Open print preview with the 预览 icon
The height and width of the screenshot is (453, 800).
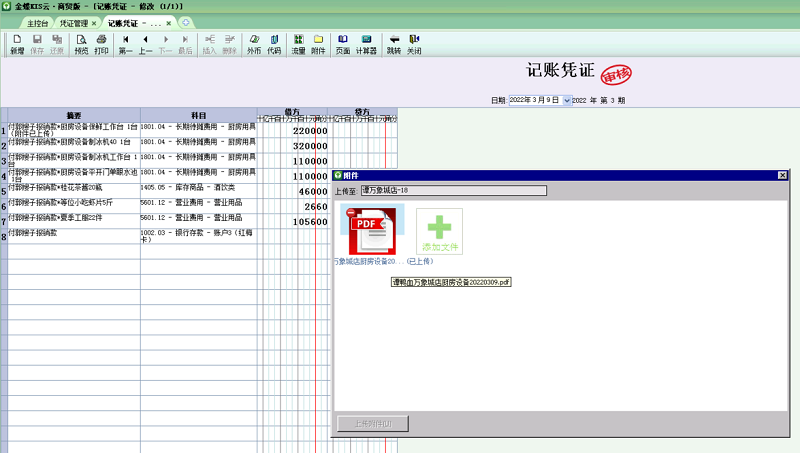[x=81, y=44]
